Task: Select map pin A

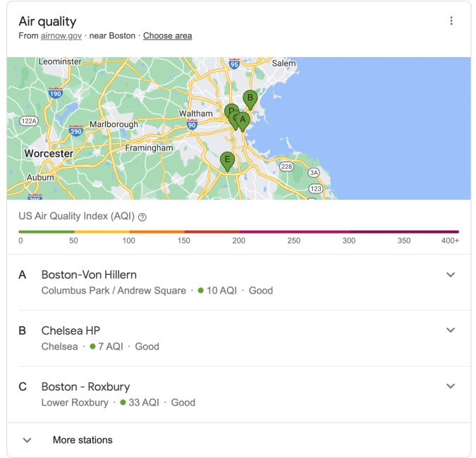Action: (x=243, y=121)
